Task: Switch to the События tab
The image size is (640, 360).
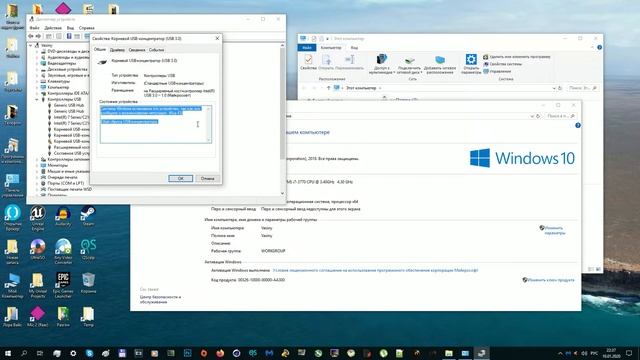Action: point(156,50)
